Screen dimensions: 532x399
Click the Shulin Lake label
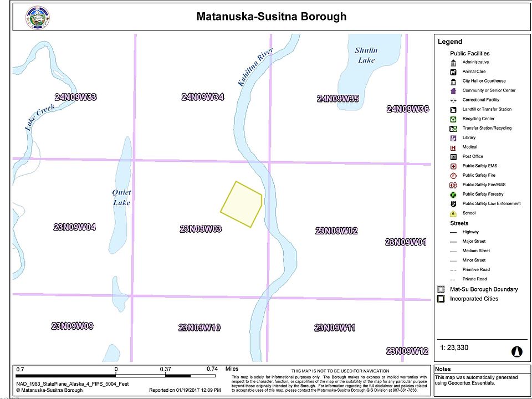[366, 55]
